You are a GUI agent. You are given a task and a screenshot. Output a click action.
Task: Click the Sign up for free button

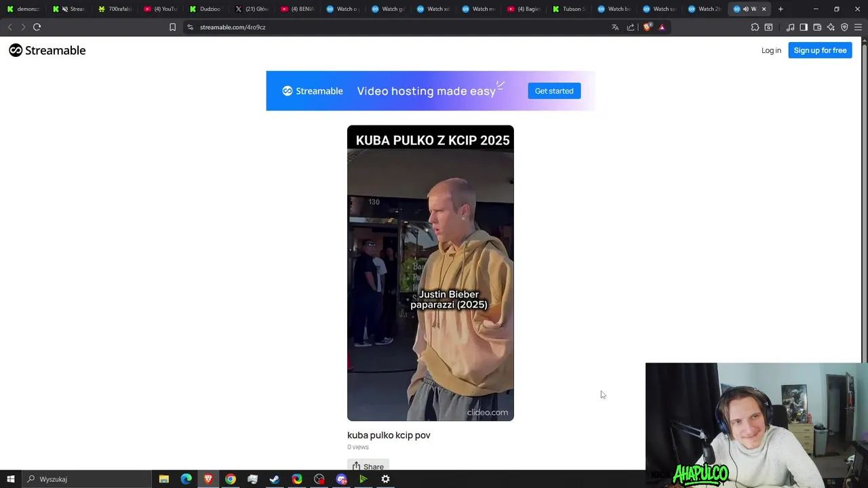click(820, 50)
